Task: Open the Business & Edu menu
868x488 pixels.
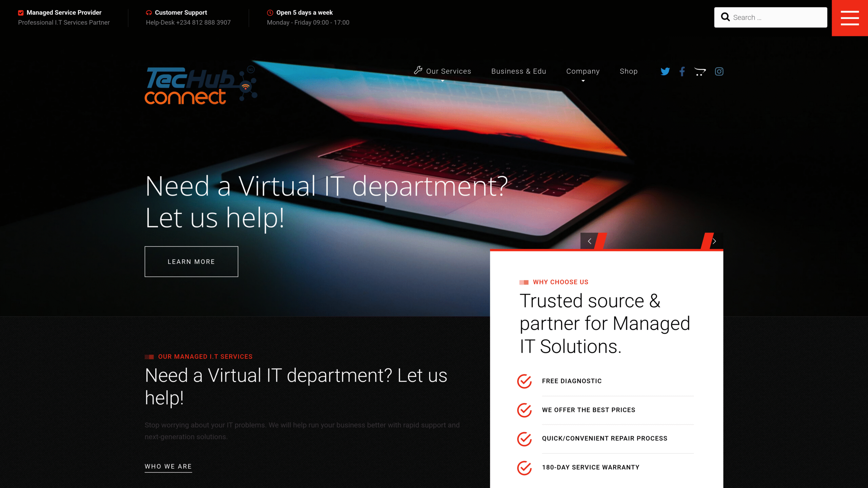Action: coord(518,72)
